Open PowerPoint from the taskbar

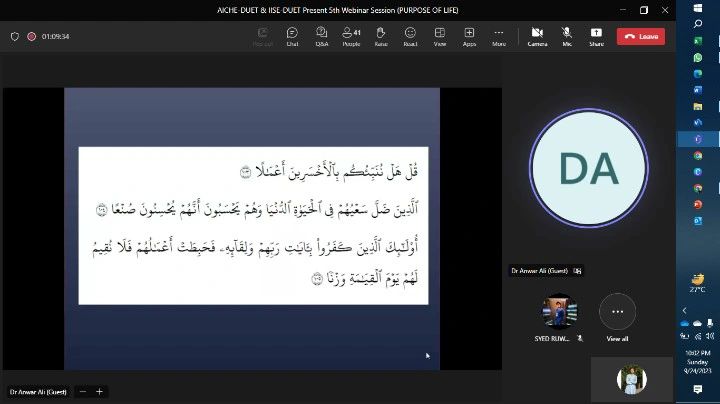(698, 204)
